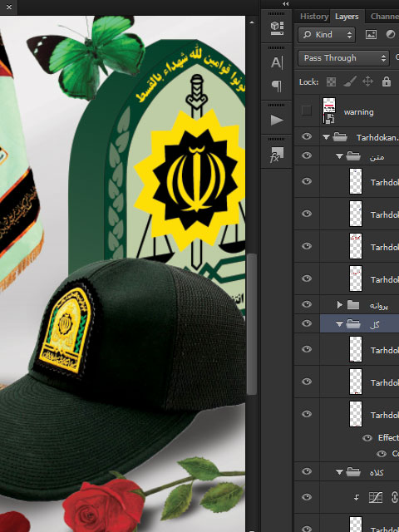
Task: Expand the پروانه group
Action: 340,305
